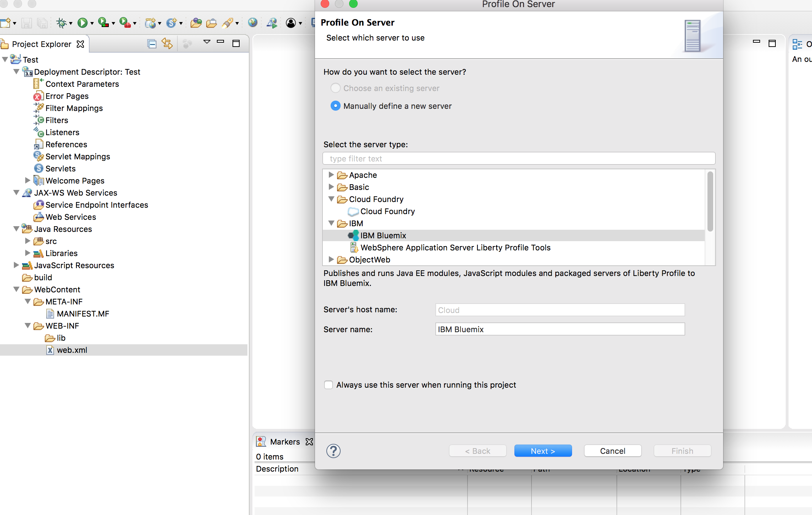The height and width of the screenshot is (515, 812).
Task: Click the disabled Finish button
Action: [x=682, y=451]
